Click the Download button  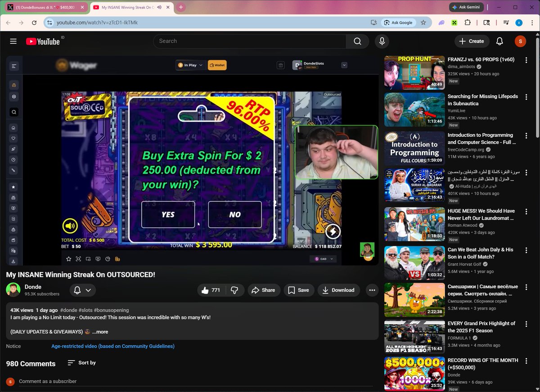tap(338, 290)
